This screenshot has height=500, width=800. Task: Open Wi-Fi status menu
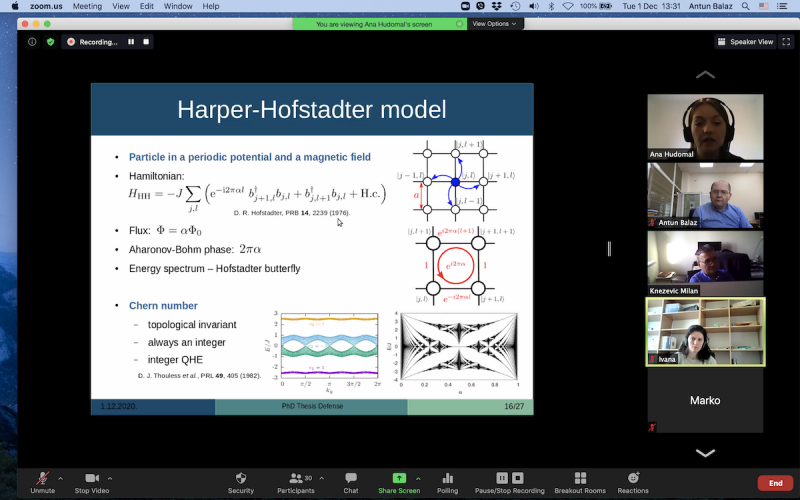point(568,6)
